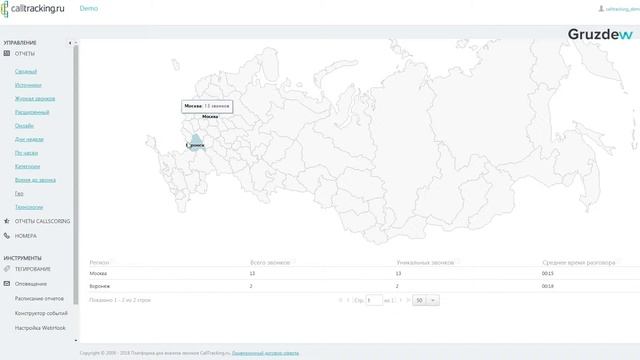Click the sidebar vertical scrollbar
Image resolution: width=640 pixels, height=360 pixels.
76,175
